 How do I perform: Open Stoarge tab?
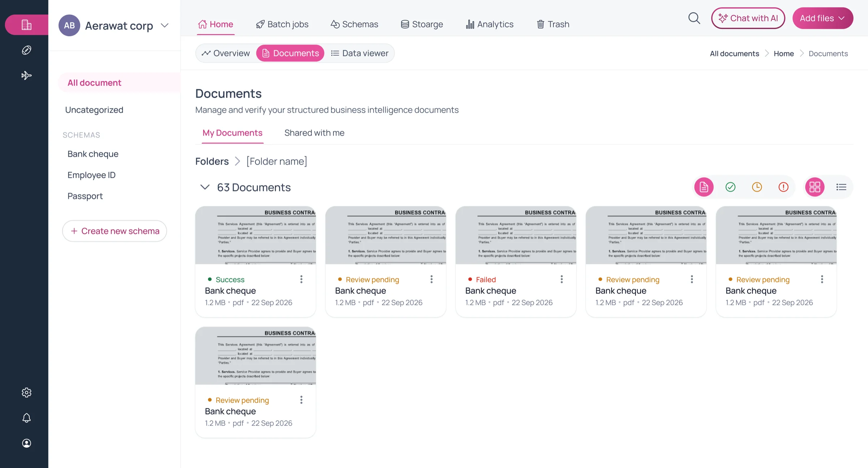[x=422, y=24]
